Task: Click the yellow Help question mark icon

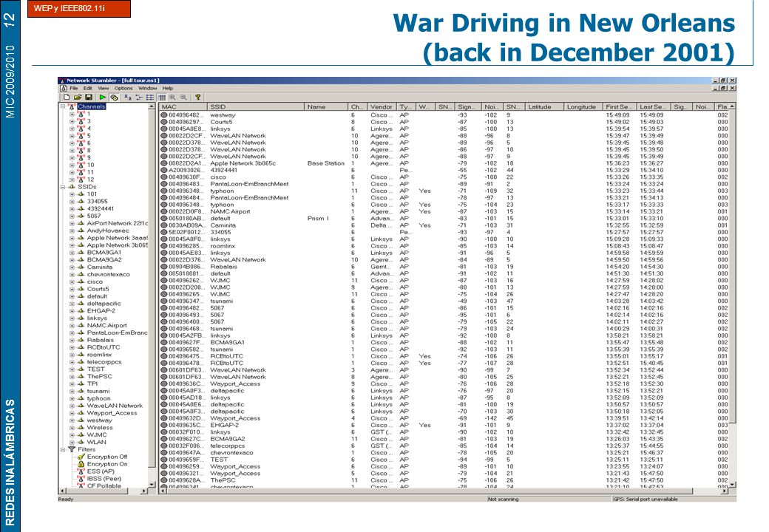Action: (197, 98)
